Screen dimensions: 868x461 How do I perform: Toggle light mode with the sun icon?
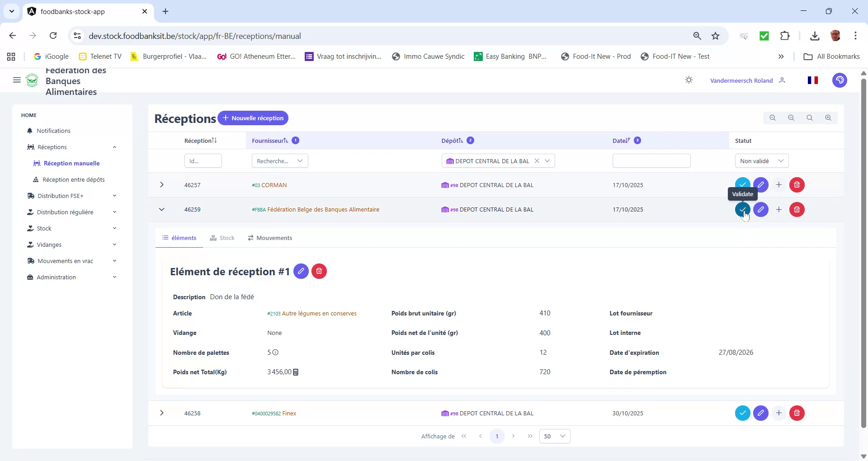(x=689, y=80)
